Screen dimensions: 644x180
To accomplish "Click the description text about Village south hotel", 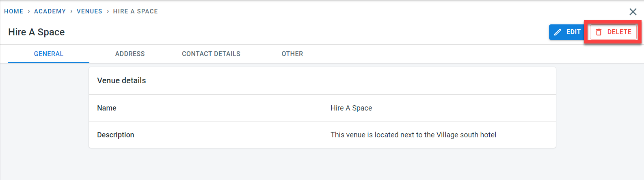I will [x=413, y=135].
